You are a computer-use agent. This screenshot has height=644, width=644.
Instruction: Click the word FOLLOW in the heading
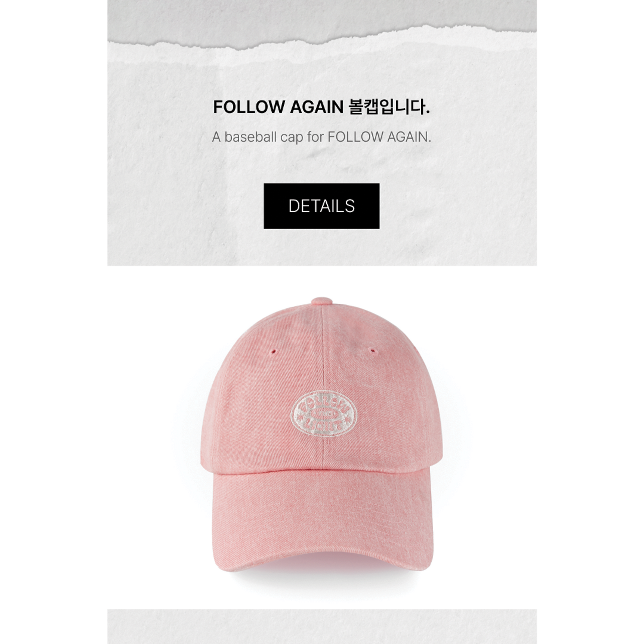250,107
